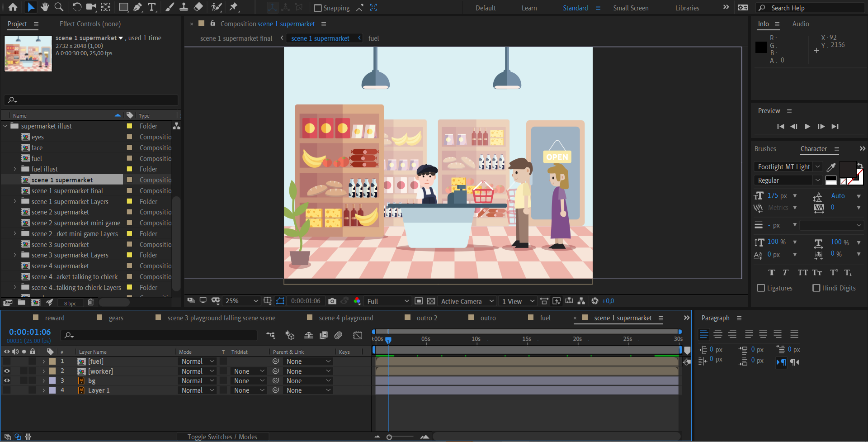Enable the Snapping checkbox
Viewport: 868px width, 442px height.
click(x=318, y=8)
